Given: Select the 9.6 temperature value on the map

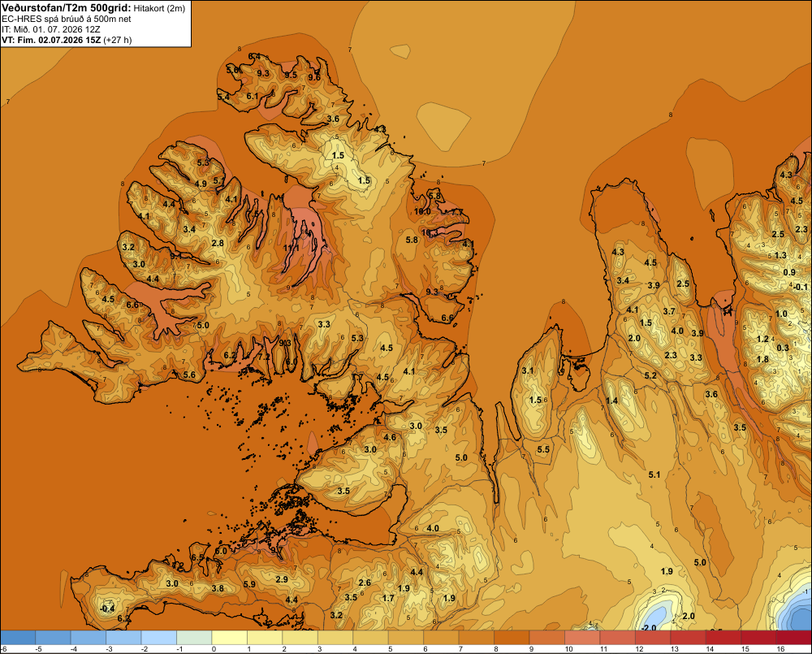Looking at the screenshot, I should pyautogui.click(x=313, y=78).
